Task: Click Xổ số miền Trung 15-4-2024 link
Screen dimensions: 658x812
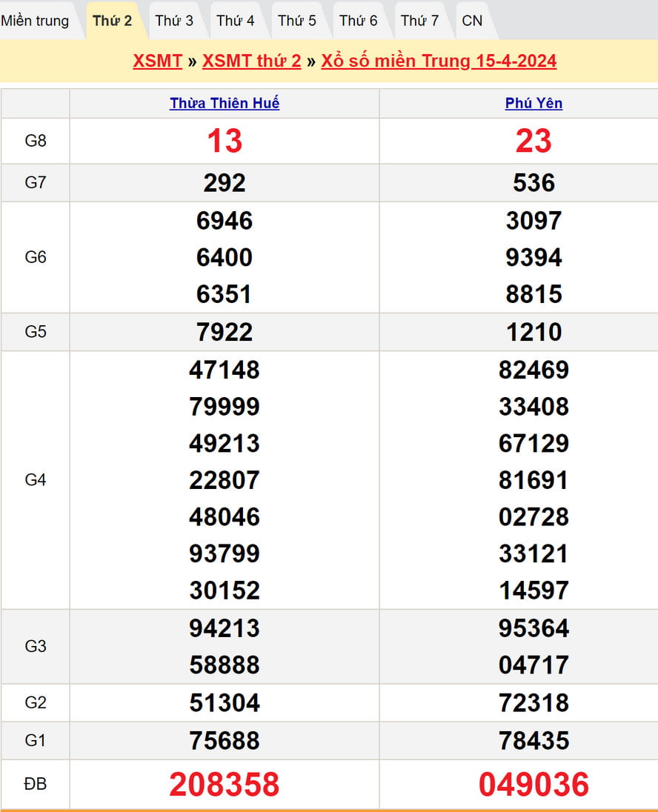Action: pos(439,61)
